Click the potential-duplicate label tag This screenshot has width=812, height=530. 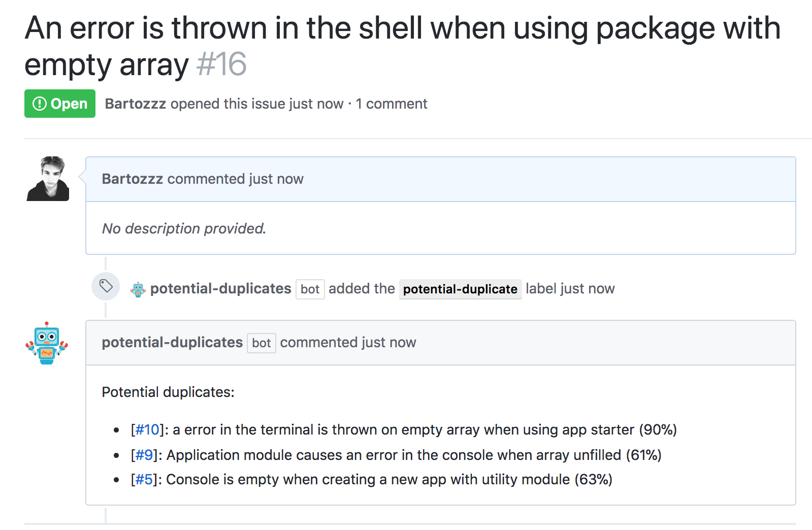click(460, 289)
